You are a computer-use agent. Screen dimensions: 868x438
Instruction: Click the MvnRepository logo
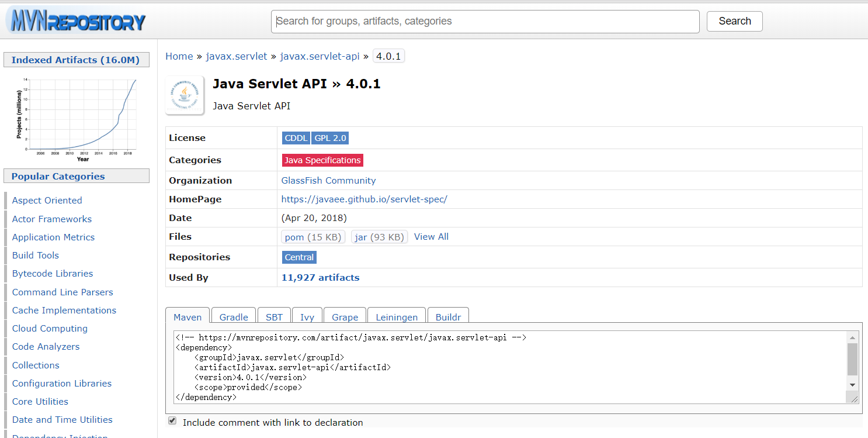pyautogui.click(x=75, y=20)
